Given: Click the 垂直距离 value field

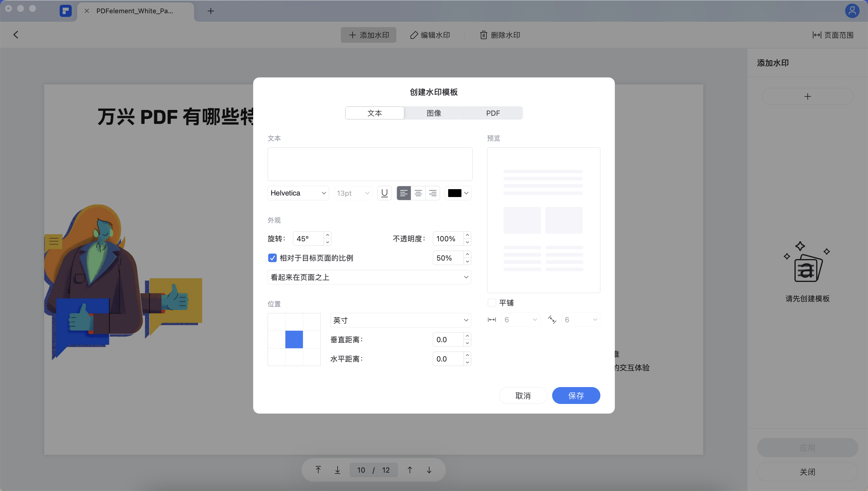Looking at the screenshot, I should click(448, 339).
